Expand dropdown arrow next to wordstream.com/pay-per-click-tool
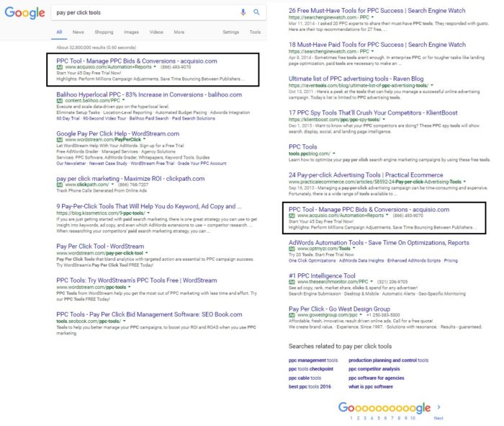504x426 pixels. coord(147,253)
